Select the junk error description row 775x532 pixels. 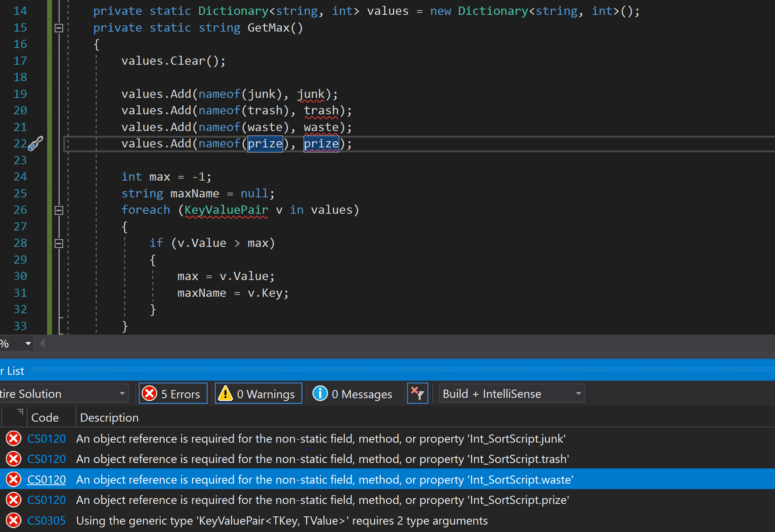coord(321,439)
